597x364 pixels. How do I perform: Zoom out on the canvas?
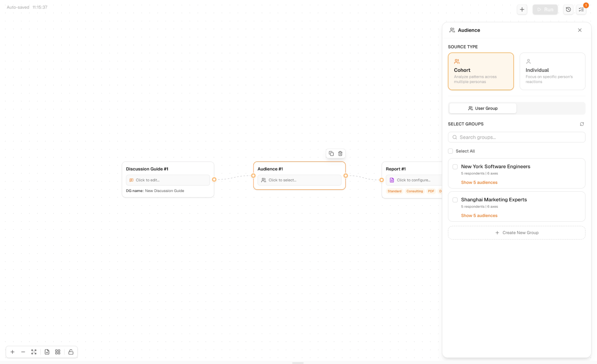23,352
